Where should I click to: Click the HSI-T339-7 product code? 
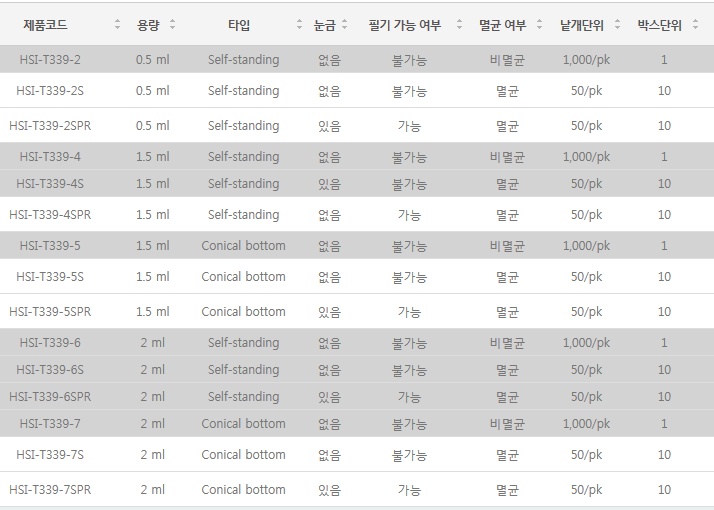[x=50, y=424]
